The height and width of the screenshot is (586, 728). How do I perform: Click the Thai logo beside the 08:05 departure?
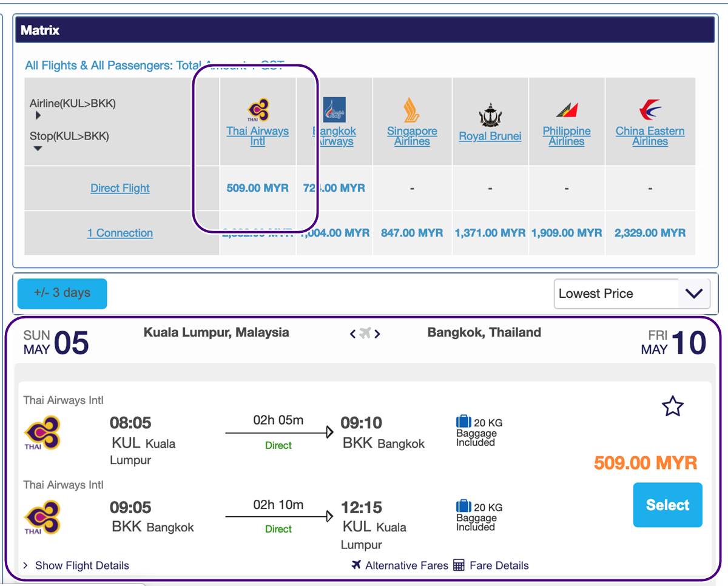click(x=42, y=433)
